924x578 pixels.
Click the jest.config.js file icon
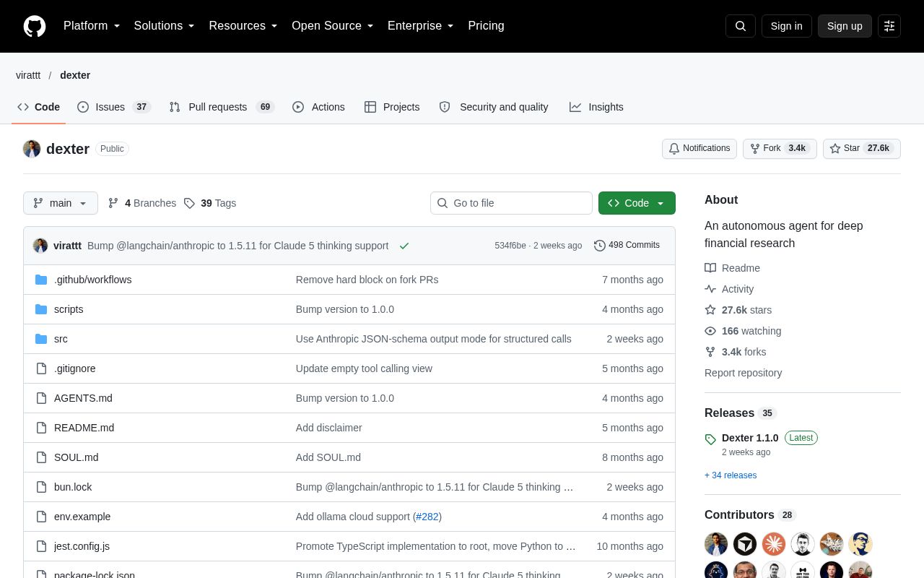coord(41,546)
